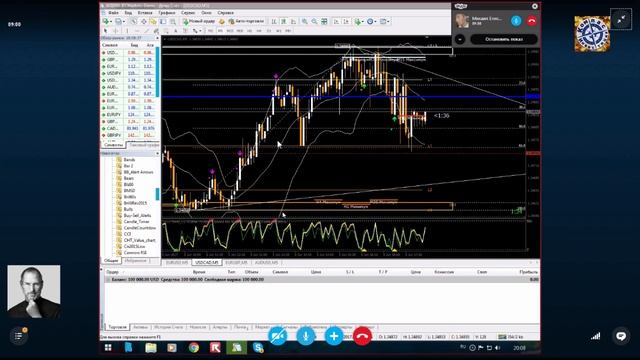Image resolution: width=640 pixels, height=360 pixels.
Task: Select the CCI indicator in Navigator
Action: pyautogui.click(x=127, y=234)
